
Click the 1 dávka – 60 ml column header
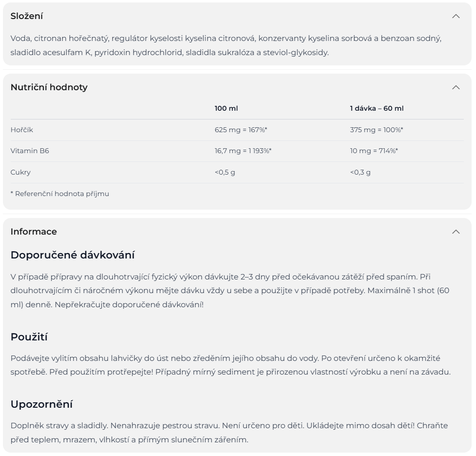pyautogui.click(x=376, y=108)
